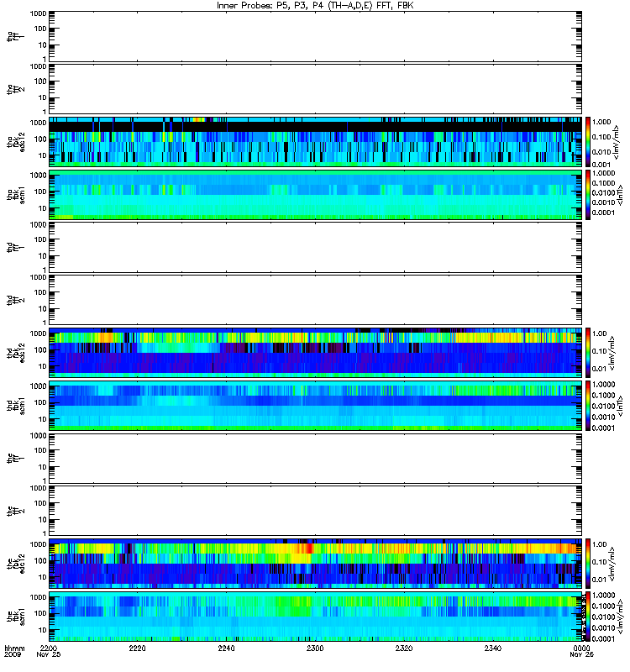The width and height of the screenshot is (630, 672).
Task: Click the 2300 time axis label
Action: [315, 648]
